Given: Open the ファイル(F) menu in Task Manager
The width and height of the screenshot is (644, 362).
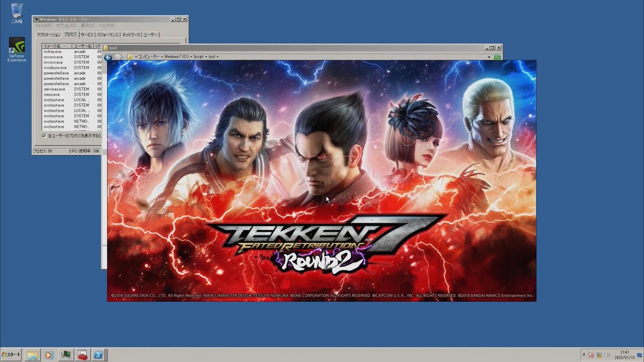Looking at the screenshot, I should (x=43, y=25).
